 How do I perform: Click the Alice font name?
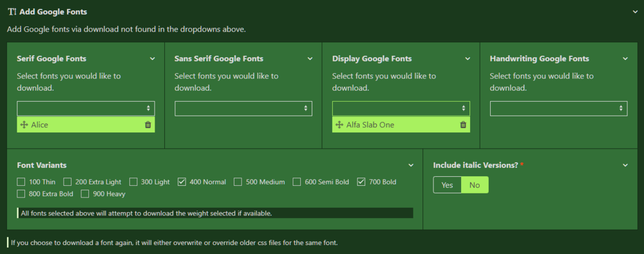tap(39, 125)
